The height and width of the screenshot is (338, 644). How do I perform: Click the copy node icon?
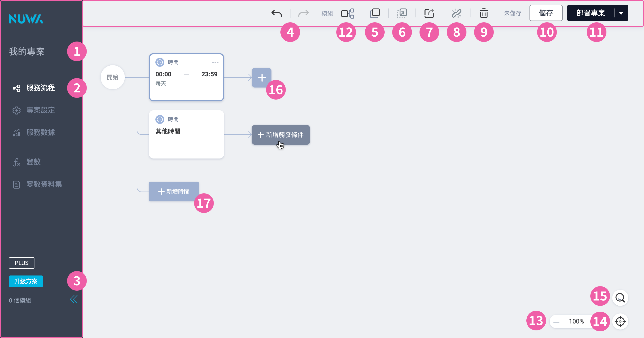(375, 13)
